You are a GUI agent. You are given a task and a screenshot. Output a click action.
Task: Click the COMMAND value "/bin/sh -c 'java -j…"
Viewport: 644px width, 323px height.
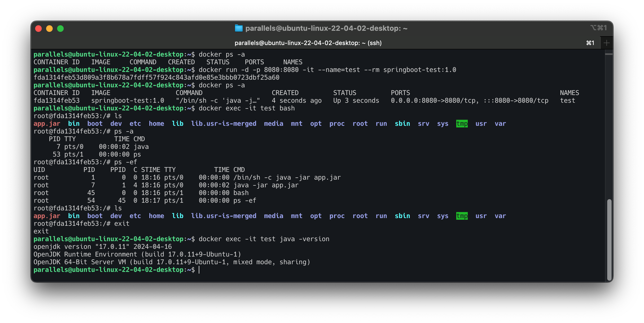pyautogui.click(x=218, y=101)
